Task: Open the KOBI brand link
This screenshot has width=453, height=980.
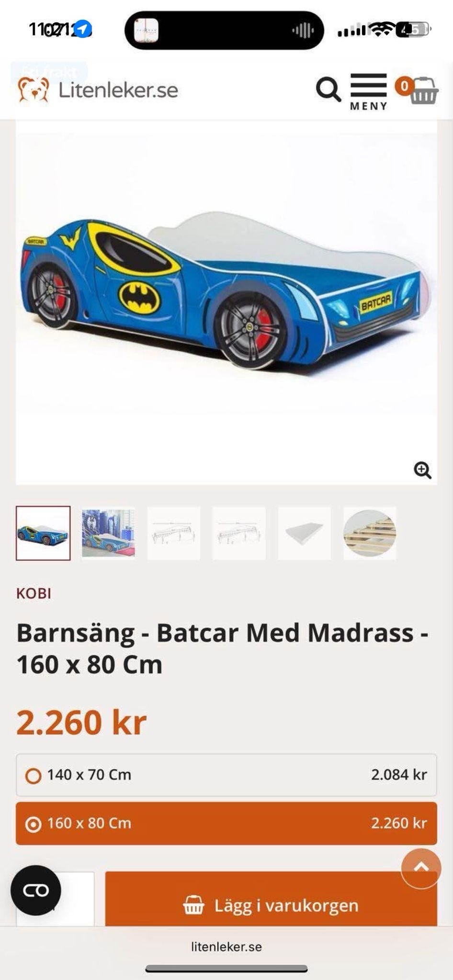Action: click(x=34, y=593)
